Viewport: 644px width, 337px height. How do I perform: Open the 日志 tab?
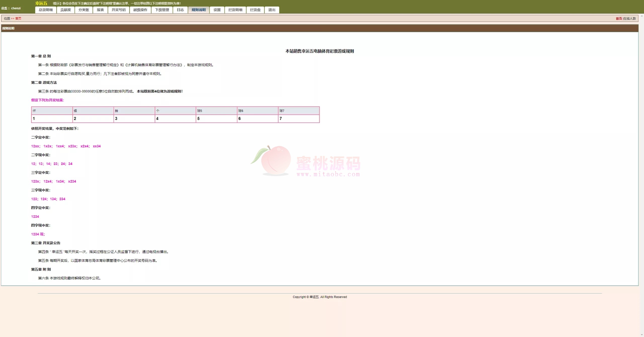point(180,10)
